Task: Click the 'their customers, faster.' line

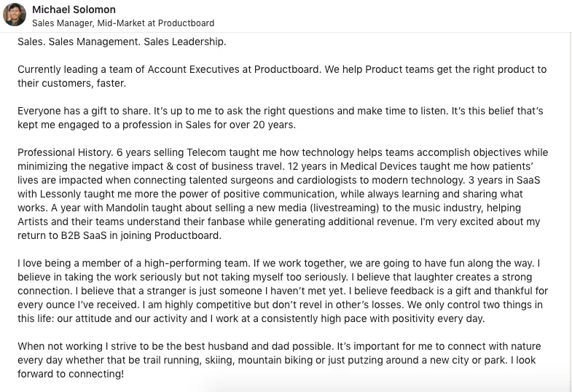Action: click(x=72, y=83)
